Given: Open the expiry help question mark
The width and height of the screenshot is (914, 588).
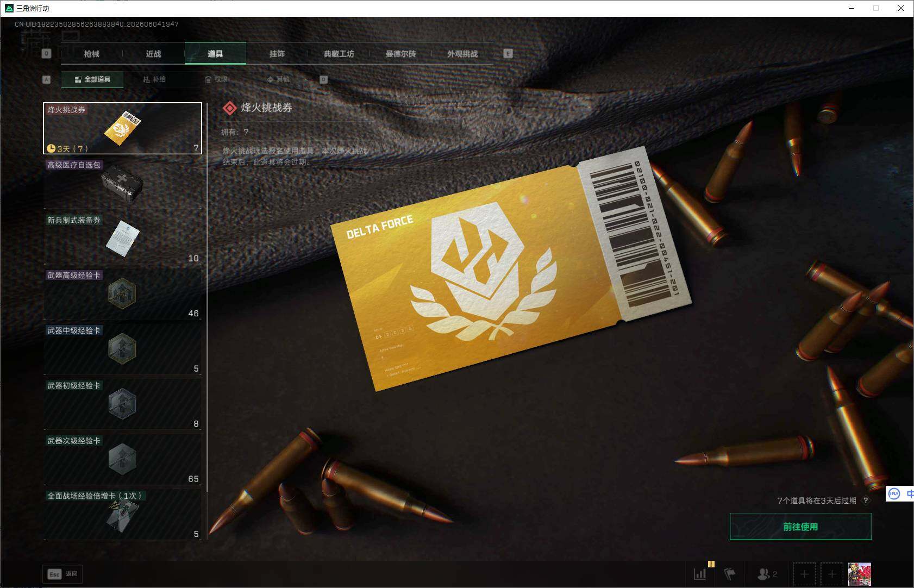Looking at the screenshot, I should [866, 501].
